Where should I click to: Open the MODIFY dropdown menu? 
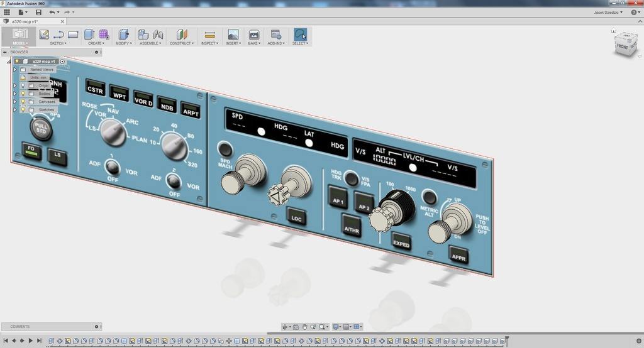coord(123,43)
